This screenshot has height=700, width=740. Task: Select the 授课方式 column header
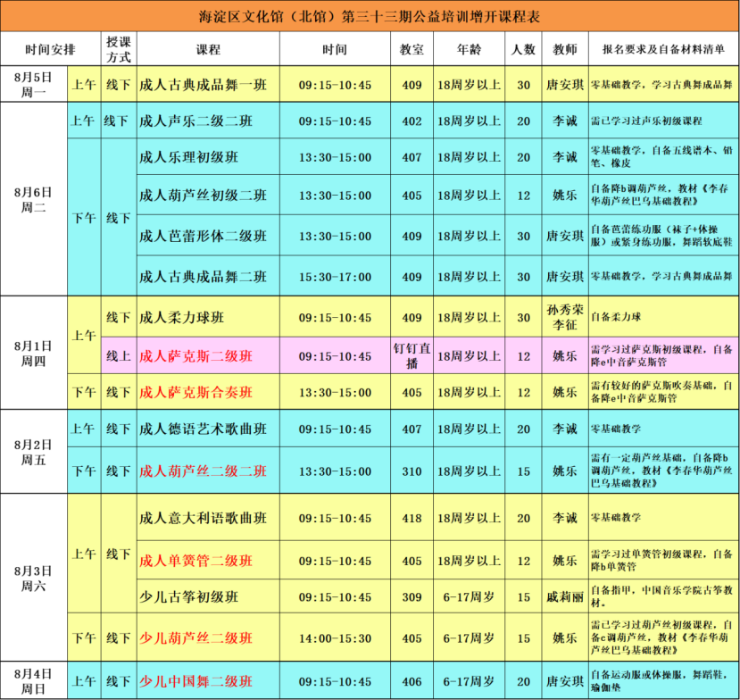click(x=119, y=49)
